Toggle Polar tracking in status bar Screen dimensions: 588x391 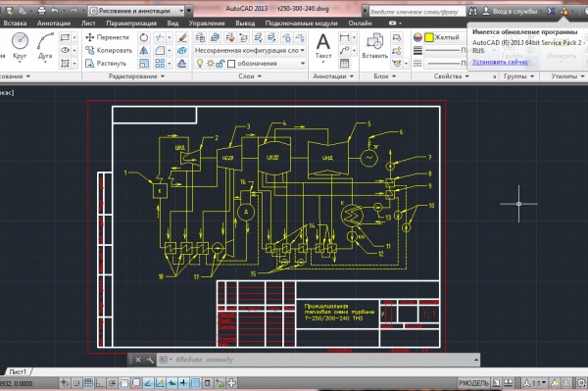pos(112,383)
